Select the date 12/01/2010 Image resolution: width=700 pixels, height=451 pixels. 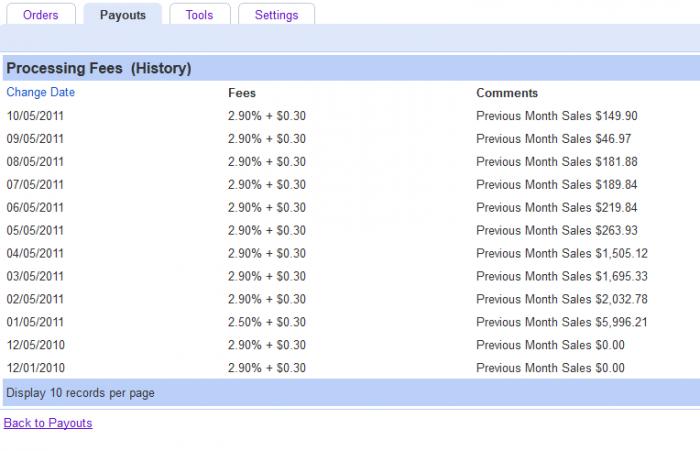click(36, 367)
